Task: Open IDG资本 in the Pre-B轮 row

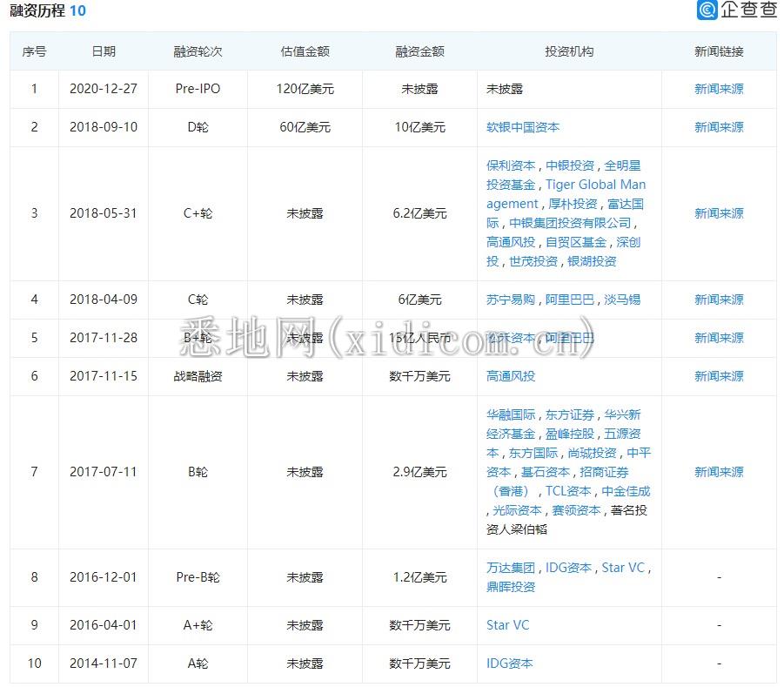Action: 568,568
